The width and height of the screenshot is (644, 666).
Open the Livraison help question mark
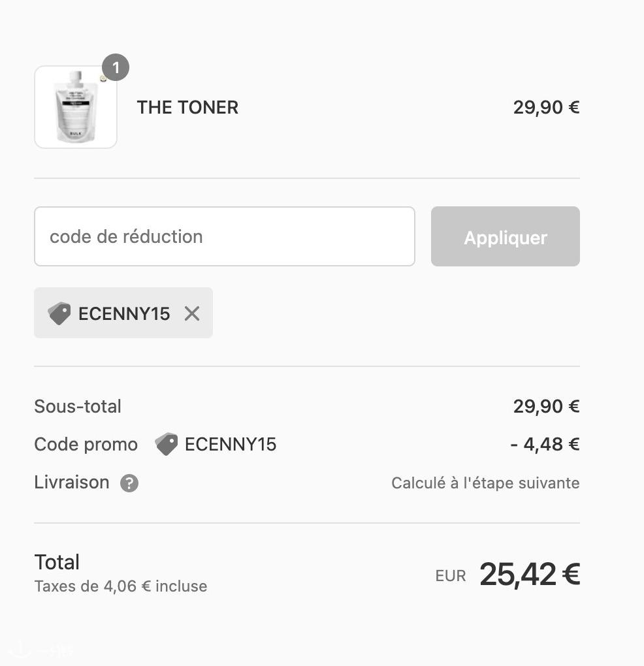click(129, 483)
